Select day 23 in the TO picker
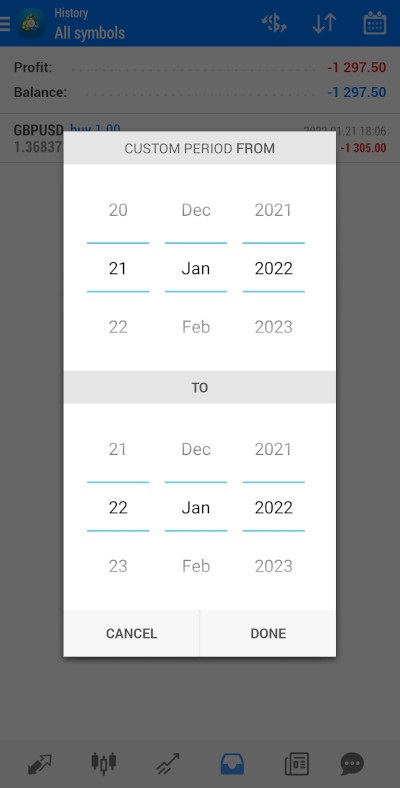 coord(118,566)
